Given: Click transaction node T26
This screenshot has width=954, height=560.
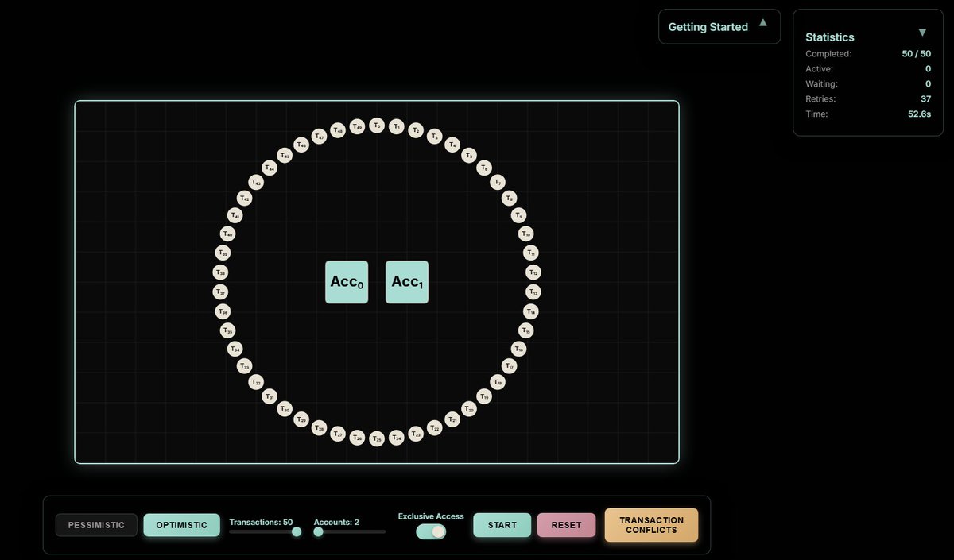Looking at the screenshot, I should pyautogui.click(x=358, y=438).
